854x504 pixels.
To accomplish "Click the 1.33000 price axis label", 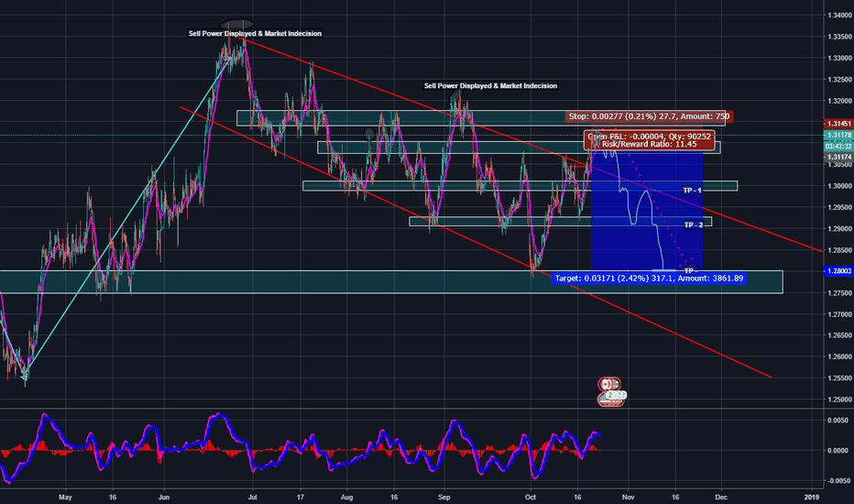I will [839, 58].
